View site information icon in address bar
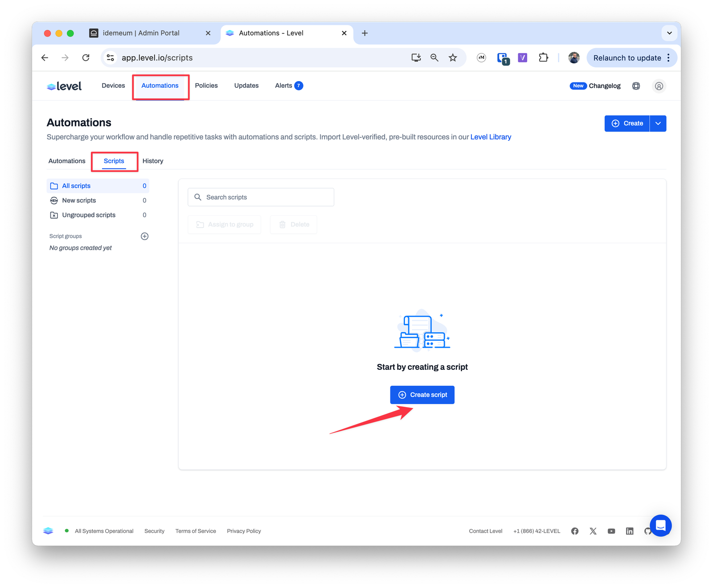Screen dimensions: 713x588 (111, 57)
